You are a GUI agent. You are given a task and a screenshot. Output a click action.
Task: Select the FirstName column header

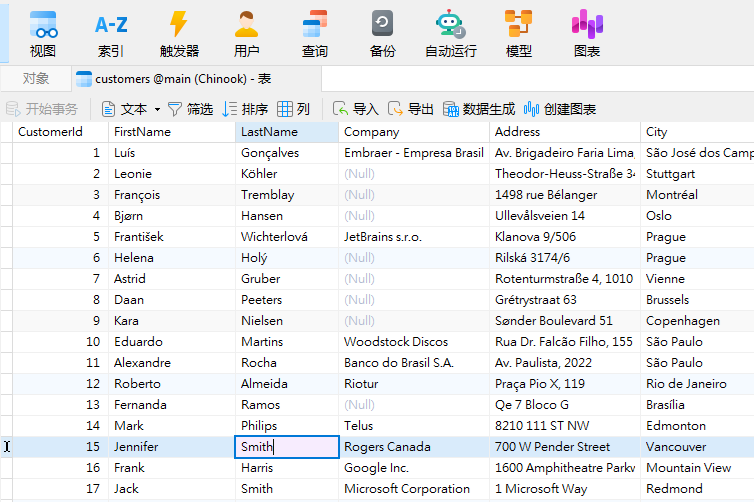[x=172, y=132]
